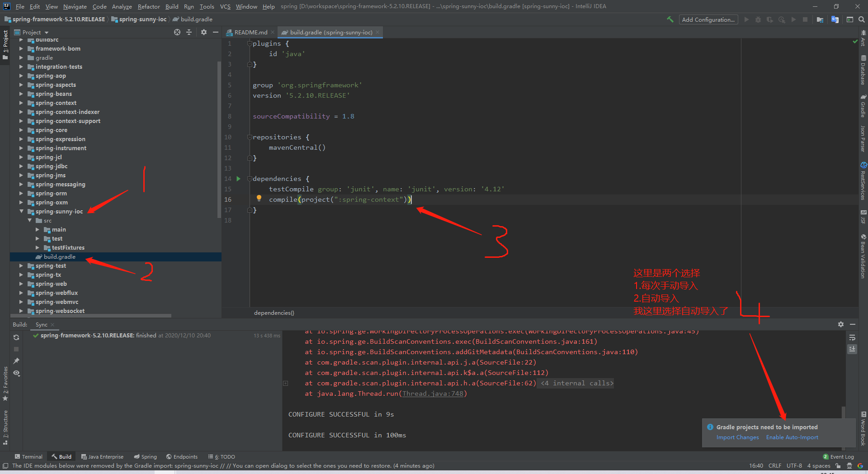This screenshot has height=474, width=868.
Task: Open the VCS menu
Action: point(225,6)
